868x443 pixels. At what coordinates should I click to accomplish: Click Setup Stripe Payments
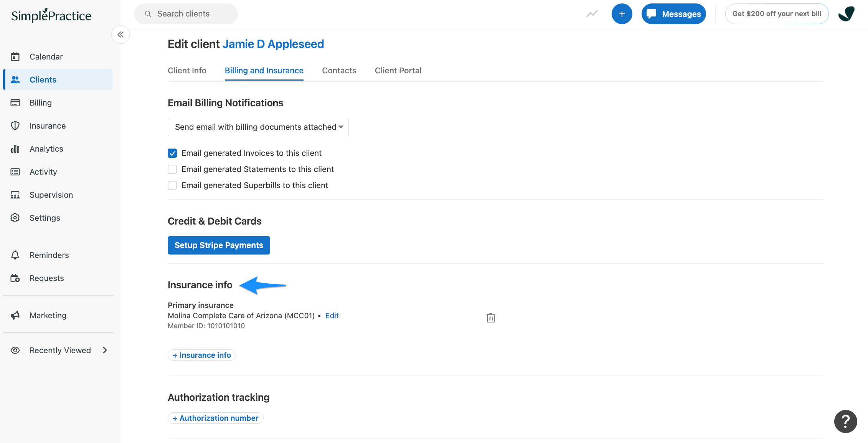(218, 245)
